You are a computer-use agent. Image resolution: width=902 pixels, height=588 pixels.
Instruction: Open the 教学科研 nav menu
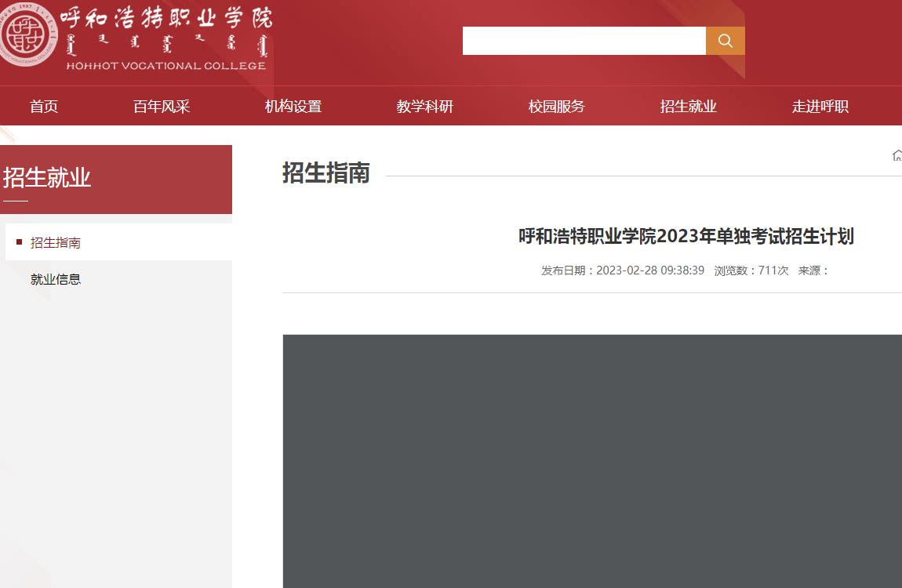(425, 107)
